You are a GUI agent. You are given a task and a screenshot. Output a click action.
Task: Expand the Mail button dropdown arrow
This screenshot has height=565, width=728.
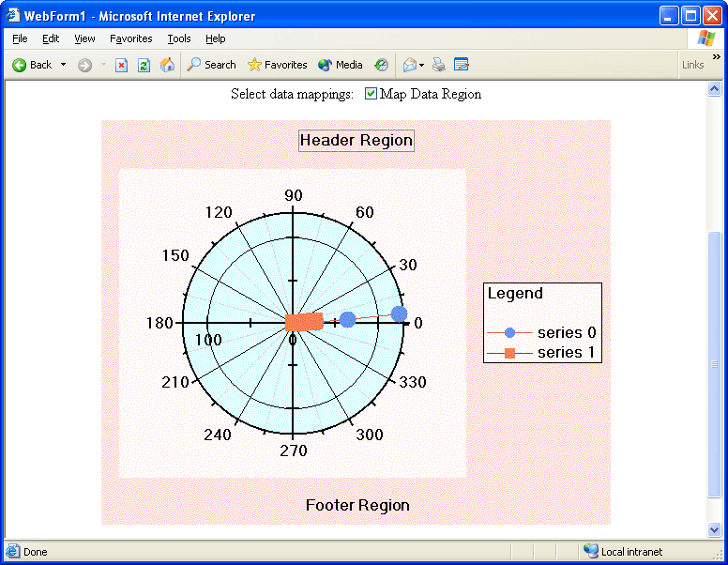(x=422, y=65)
